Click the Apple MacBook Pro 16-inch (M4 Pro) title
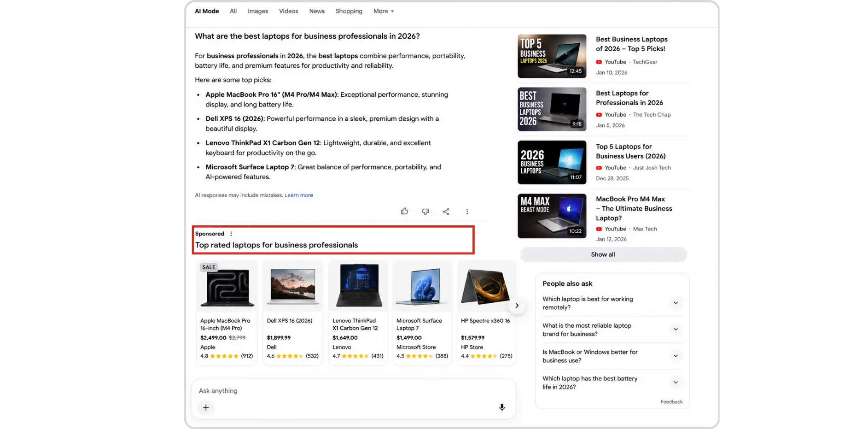The height and width of the screenshot is (430, 868). (225, 324)
